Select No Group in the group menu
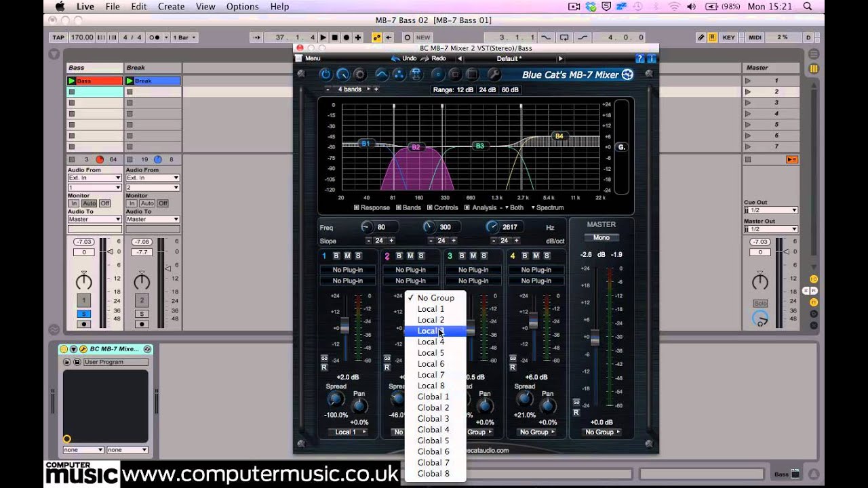Screen dimensions: 868x488 click(x=435, y=298)
